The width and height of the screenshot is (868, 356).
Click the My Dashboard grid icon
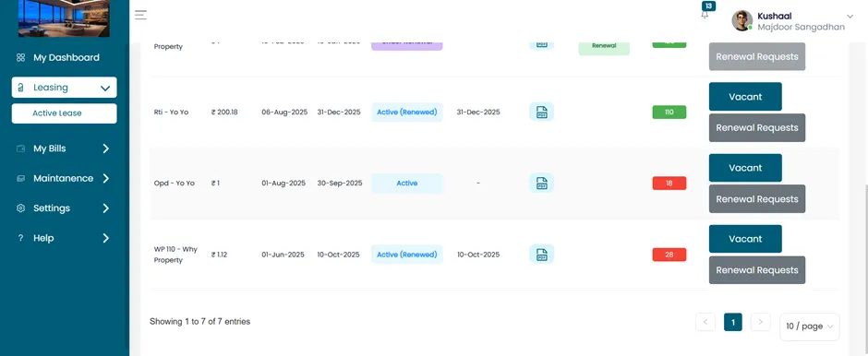(x=20, y=57)
